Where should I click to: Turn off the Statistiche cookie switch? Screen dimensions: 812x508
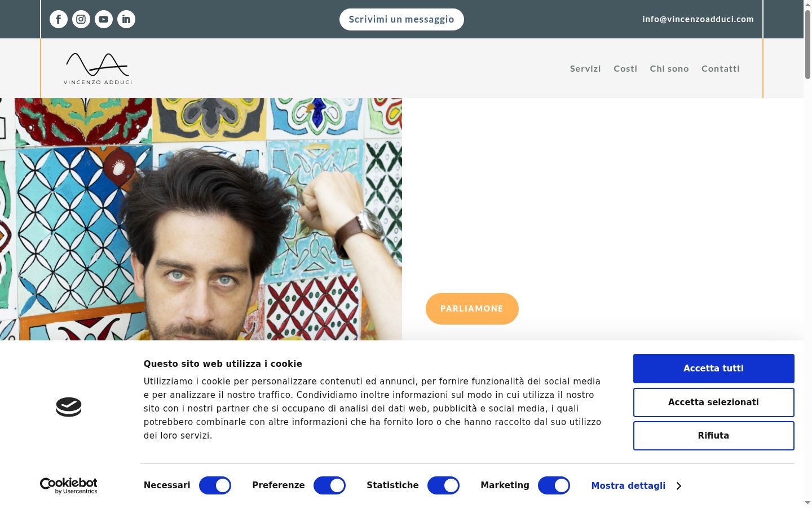point(443,485)
